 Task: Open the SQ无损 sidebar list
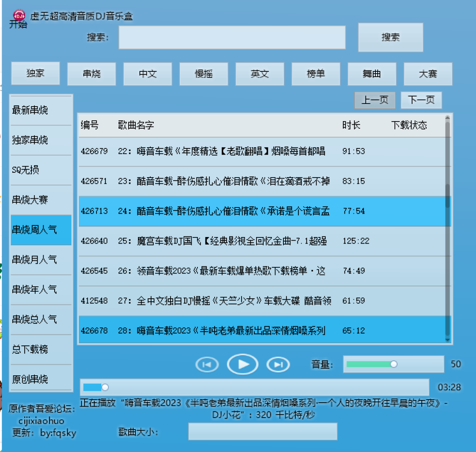(41, 170)
